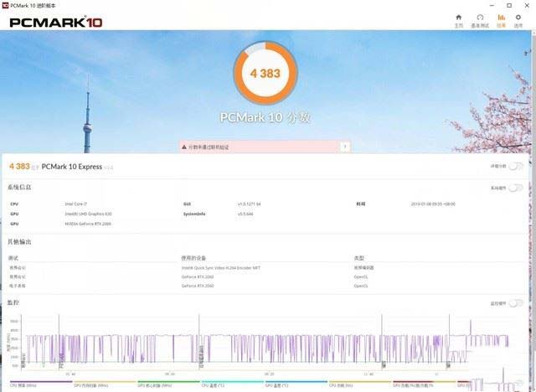
Task: Open the Benchmarks (基准测试) gauge icon
Action: point(480,18)
